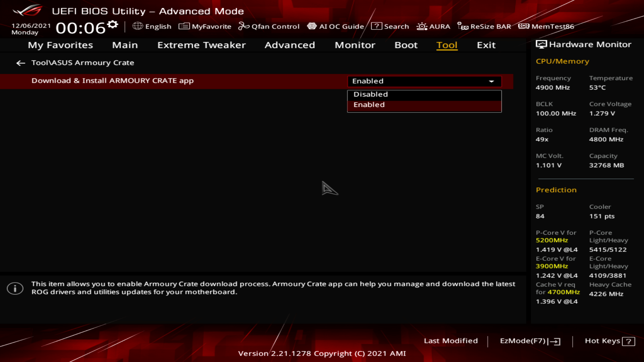Click the English language globe icon
Image resolution: width=644 pixels, height=362 pixels.
138,26
